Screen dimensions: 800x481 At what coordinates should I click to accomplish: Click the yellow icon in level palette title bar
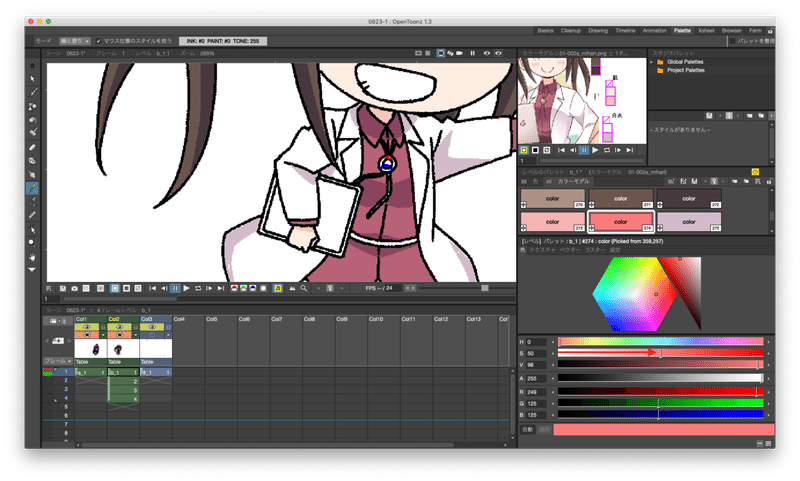click(x=755, y=172)
